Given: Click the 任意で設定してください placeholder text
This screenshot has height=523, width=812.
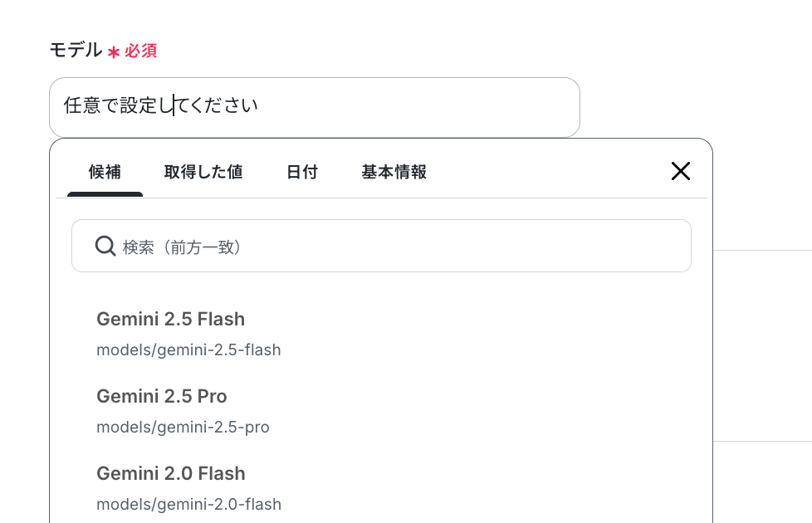Looking at the screenshot, I should (x=160, y=105).
